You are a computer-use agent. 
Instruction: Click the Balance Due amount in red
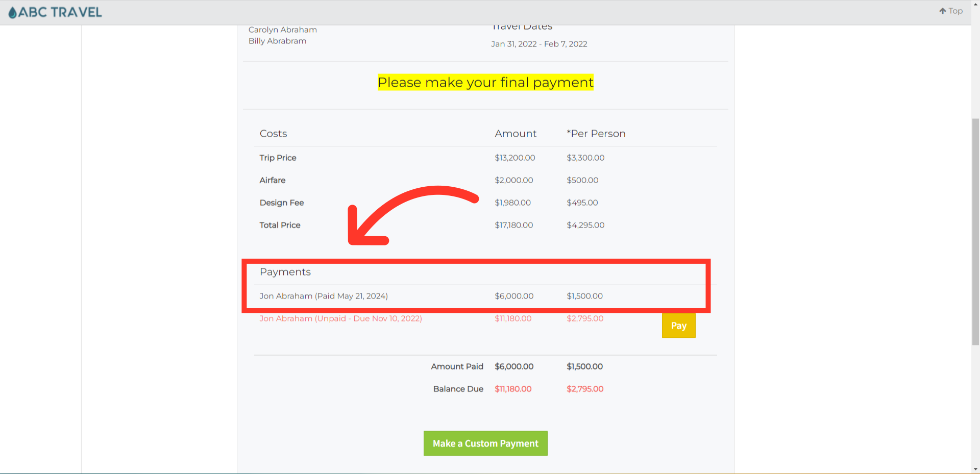point(513,388)
